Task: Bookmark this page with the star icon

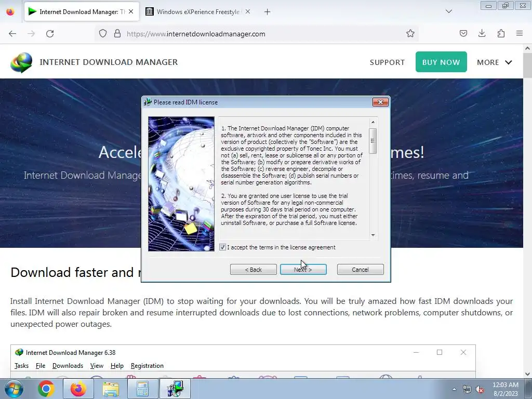Action: tap(410, 33)
